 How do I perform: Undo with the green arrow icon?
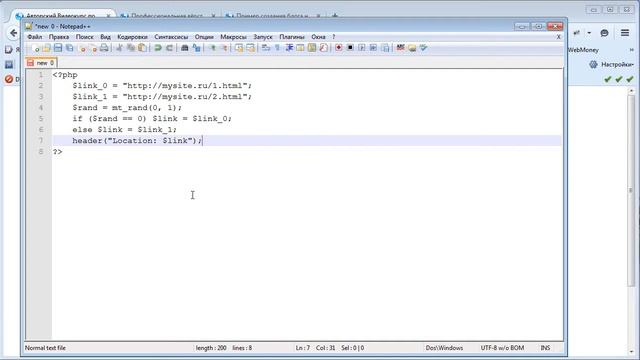pos(158,48)
